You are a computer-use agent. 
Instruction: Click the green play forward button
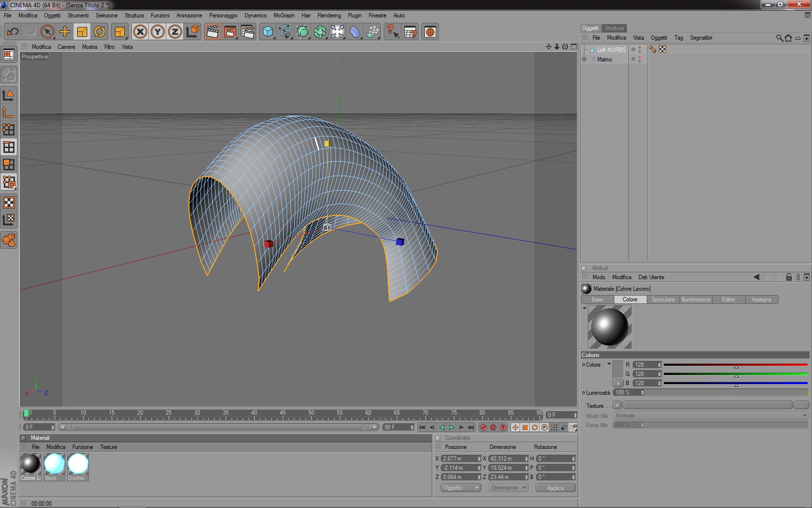coord(451,427)
